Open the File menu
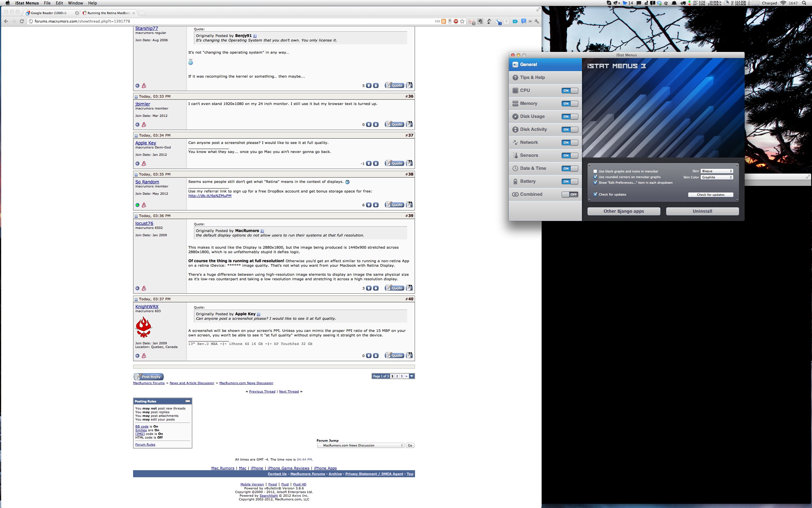 47,3
